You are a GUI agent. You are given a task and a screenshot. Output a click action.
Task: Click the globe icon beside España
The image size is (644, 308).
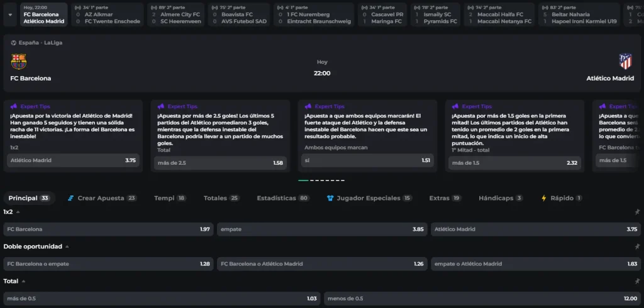(14, 43)
